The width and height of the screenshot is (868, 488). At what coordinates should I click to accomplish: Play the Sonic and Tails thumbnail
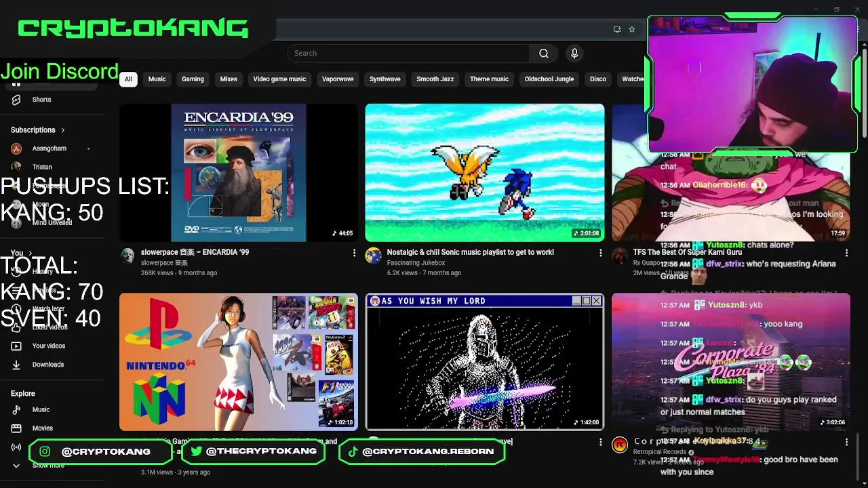(485, 173)
